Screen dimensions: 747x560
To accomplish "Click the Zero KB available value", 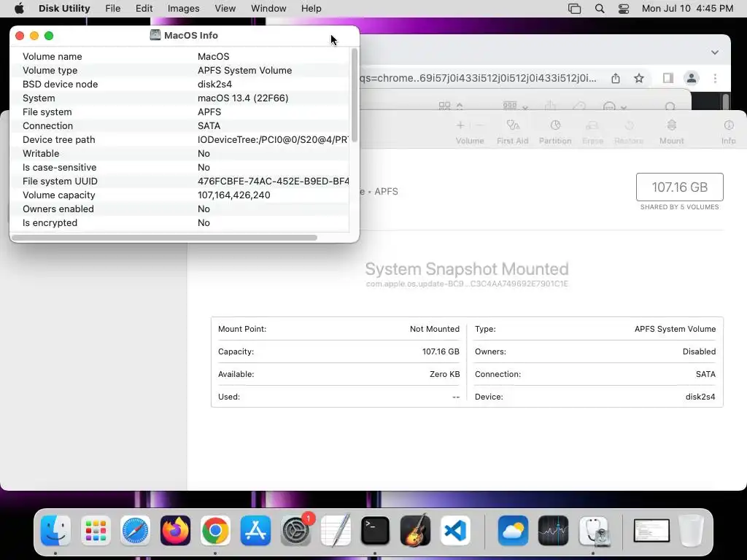I will click(444, 374).
